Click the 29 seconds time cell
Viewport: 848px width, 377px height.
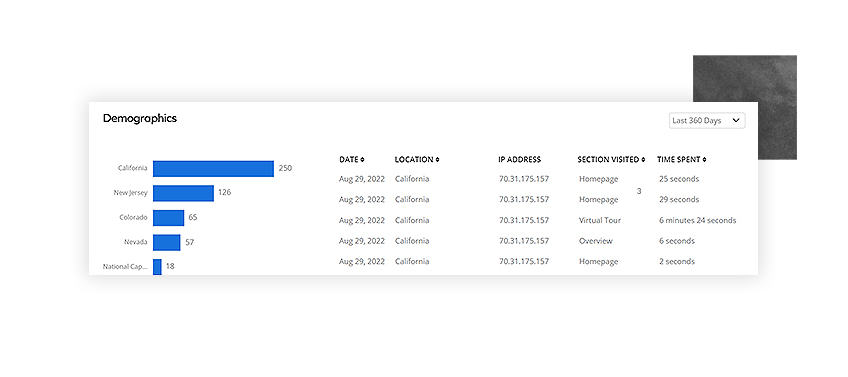679,200
